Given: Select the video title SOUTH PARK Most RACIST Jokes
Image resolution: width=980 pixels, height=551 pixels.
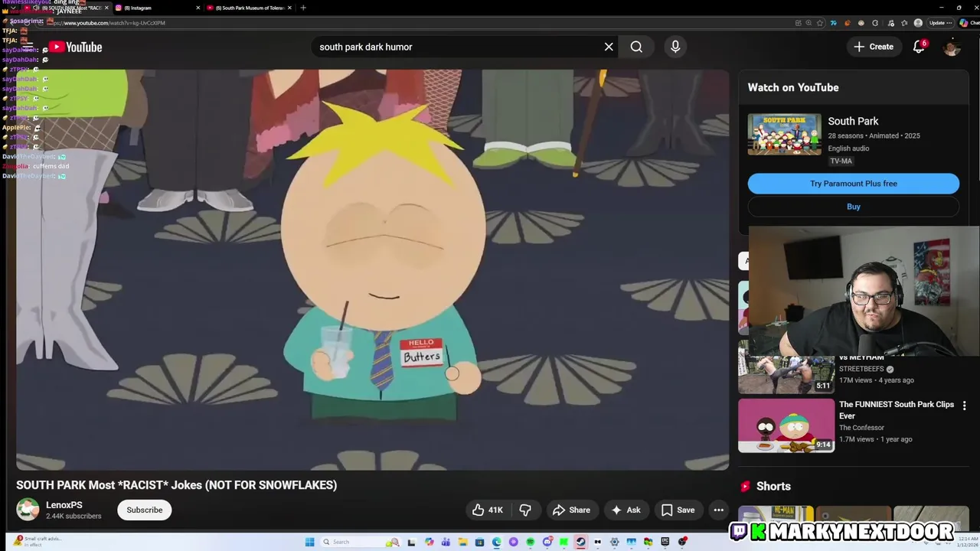Looking at the screenshot, I should point(177,485).
